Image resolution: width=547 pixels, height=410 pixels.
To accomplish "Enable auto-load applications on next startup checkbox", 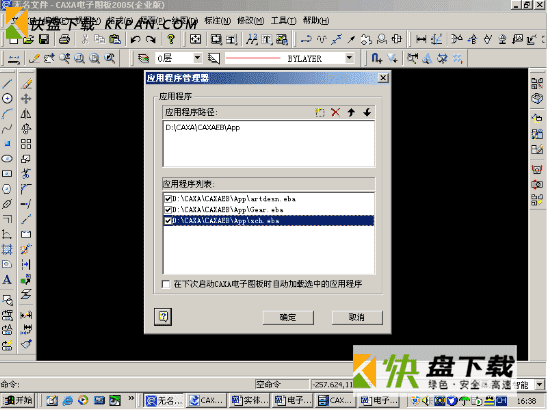I will pos(166,284).
